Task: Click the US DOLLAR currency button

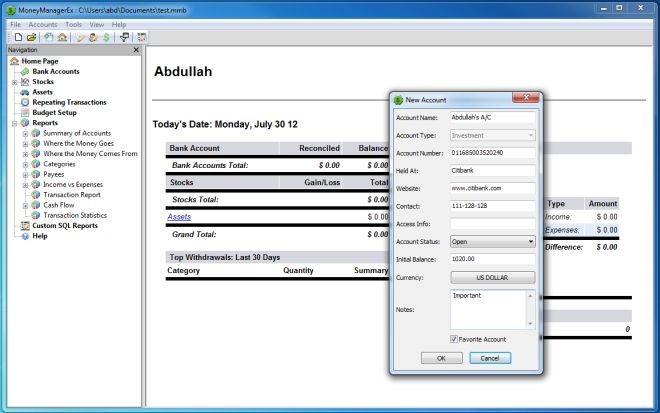Action: click(x=492, y=278)
